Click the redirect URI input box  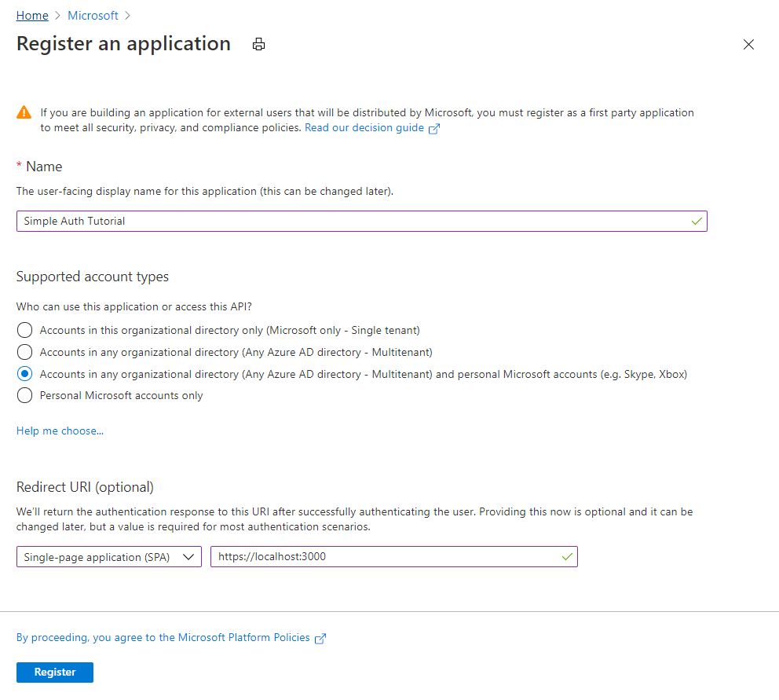pyautogui.click(x=385, y=557)
